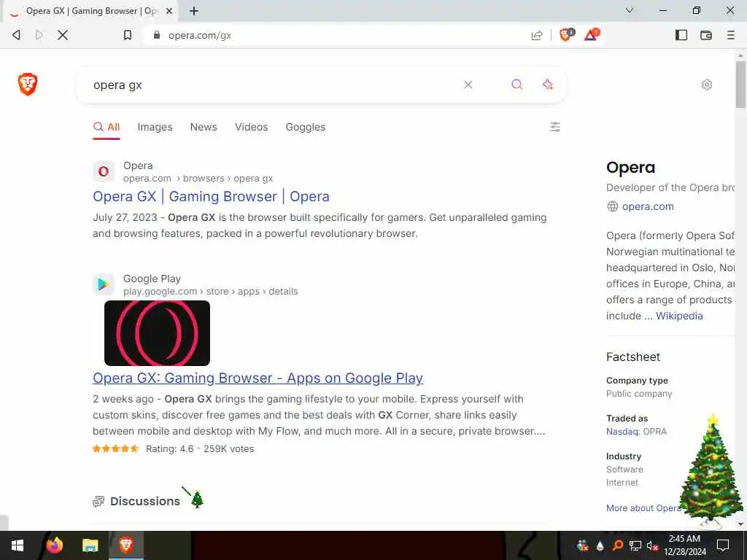The height and width of the screenshot is (560, 747).
Task: Open the network tray icon
Action: [x=635, y=545]
